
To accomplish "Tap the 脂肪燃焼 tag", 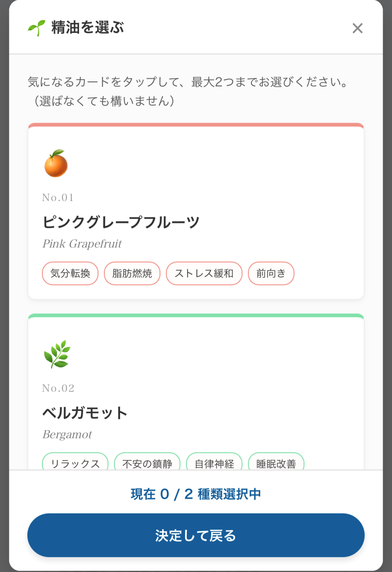I will [x=132, y=273].
